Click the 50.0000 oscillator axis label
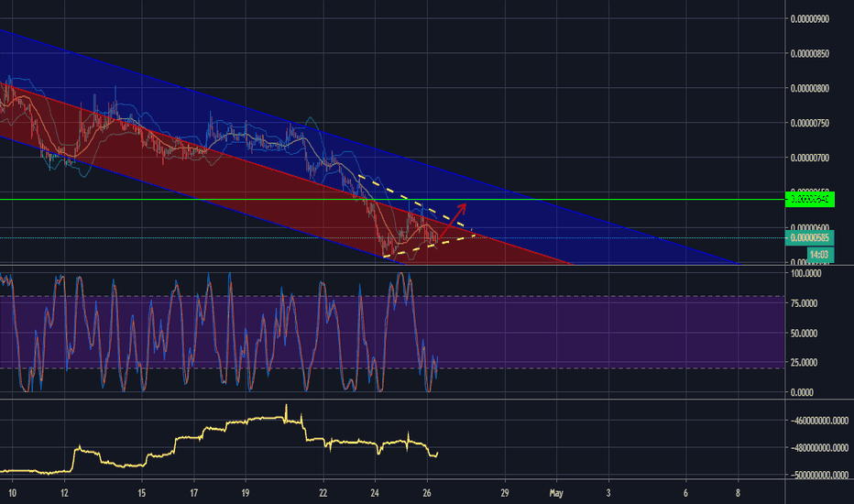The height and width of the screenshot is (504, 854). click(805, 333)
